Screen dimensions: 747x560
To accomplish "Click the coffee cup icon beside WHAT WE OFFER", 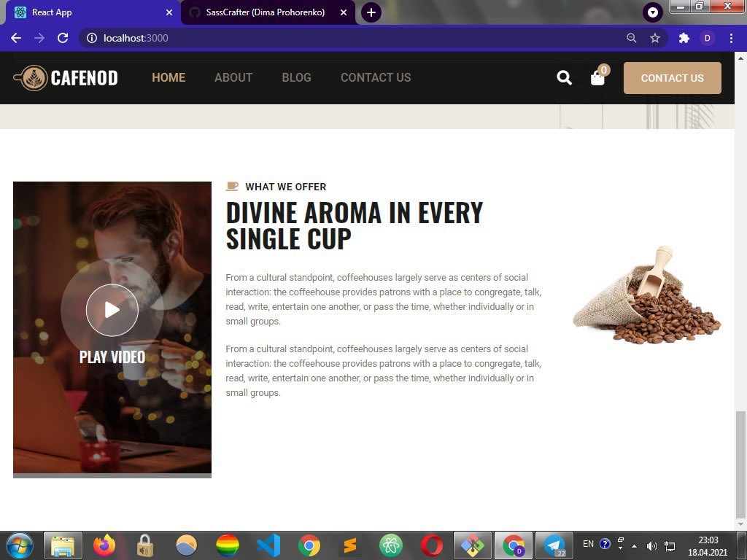I will 232,186.
